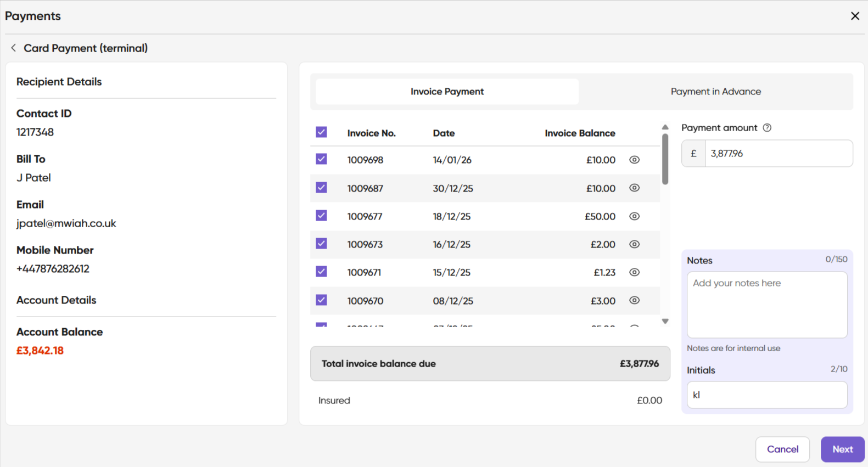Open eye icon for invoice 1009677
Viewport: 868px width, 467px height.
634,216
